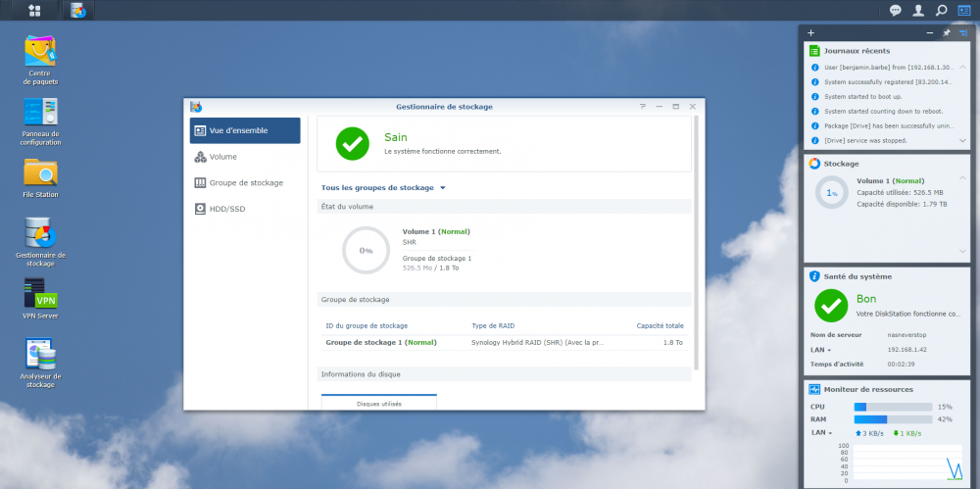
Task: Open LAN dropdown in Santé du système
Action: 820,350
